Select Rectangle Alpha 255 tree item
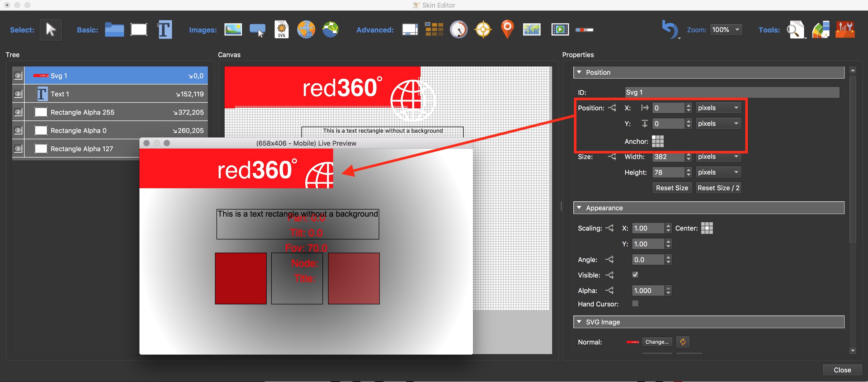The width and height of the screenshot is (868, 382). point(116,112)
